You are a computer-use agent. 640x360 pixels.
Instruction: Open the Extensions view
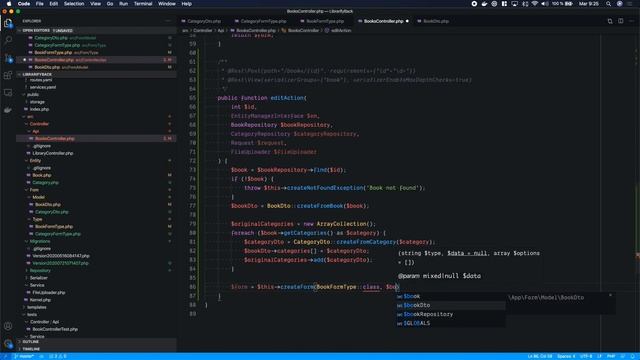[x=8, y=75]
